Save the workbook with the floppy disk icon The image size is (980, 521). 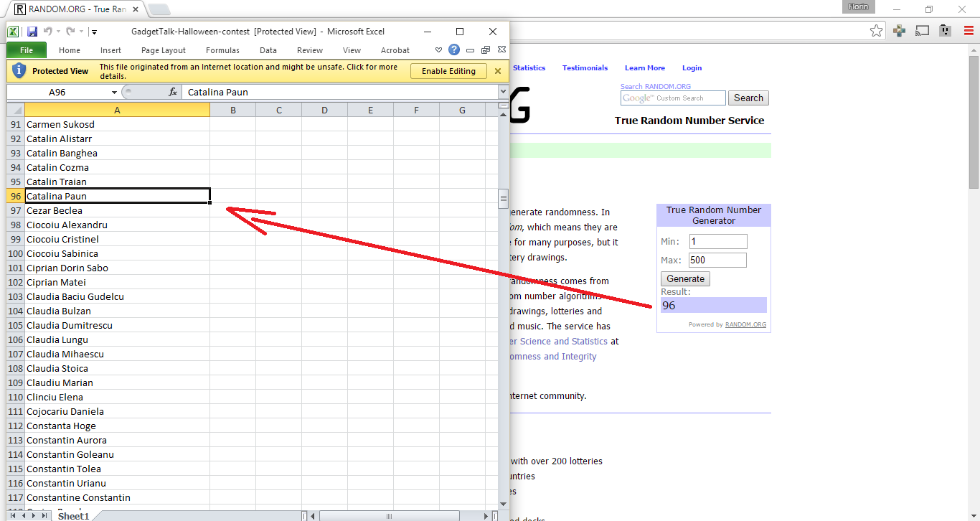[32, 32]
